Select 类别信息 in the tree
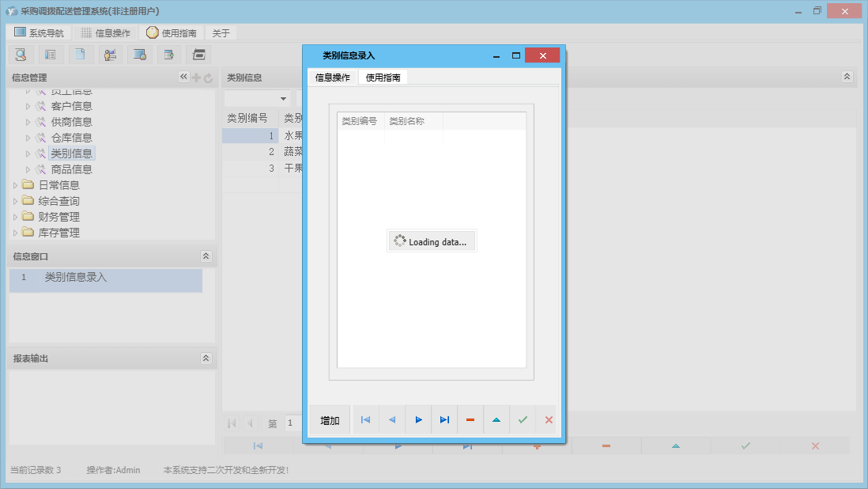 tap(71, 154)
